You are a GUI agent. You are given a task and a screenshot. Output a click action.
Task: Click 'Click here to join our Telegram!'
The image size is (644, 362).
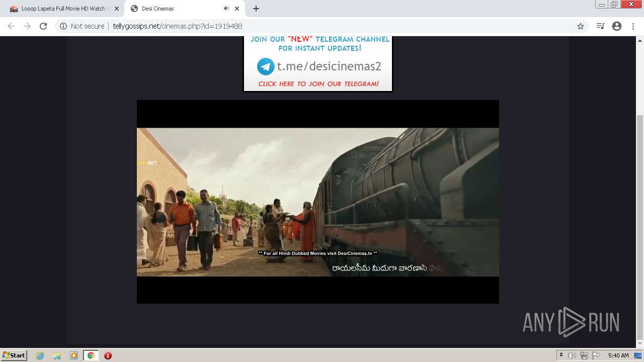tap(318, 84)
